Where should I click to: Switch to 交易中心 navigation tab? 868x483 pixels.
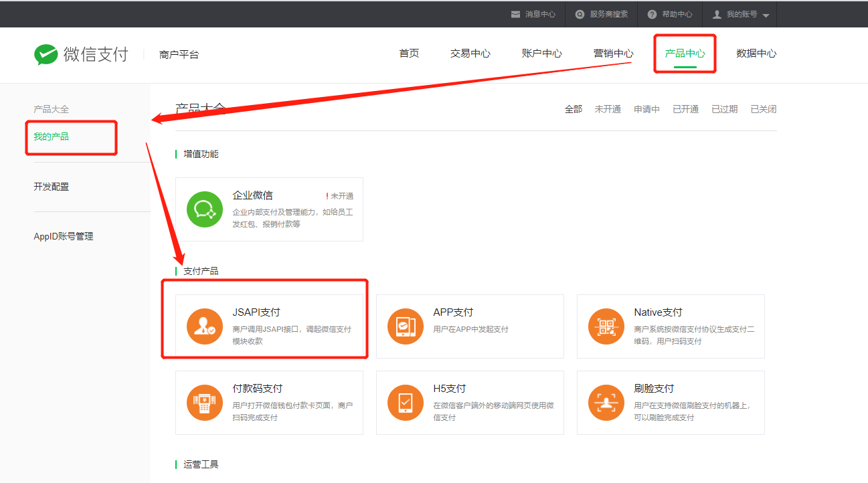[470, 54]
